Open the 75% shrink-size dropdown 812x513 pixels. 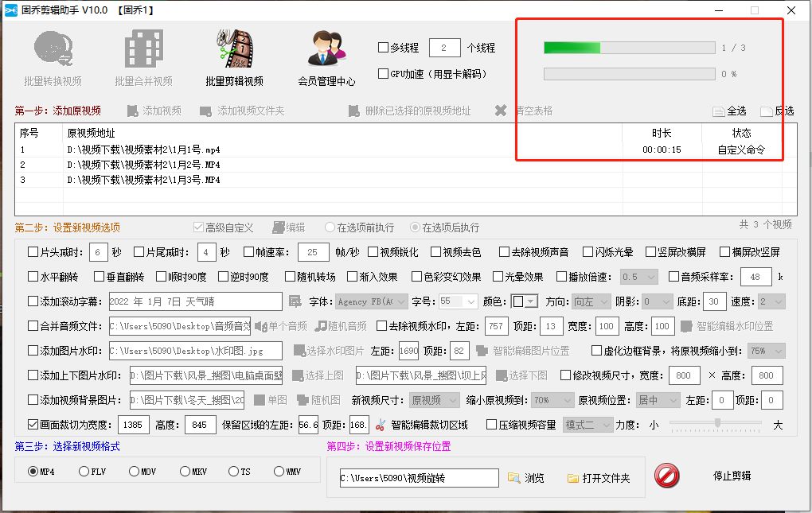[x=767, y=351]
